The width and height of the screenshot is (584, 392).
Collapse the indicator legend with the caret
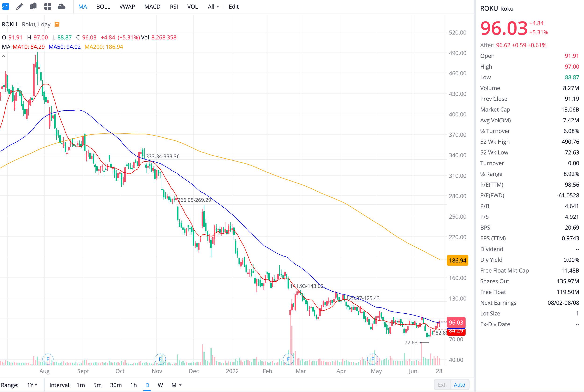pos(3,56)
